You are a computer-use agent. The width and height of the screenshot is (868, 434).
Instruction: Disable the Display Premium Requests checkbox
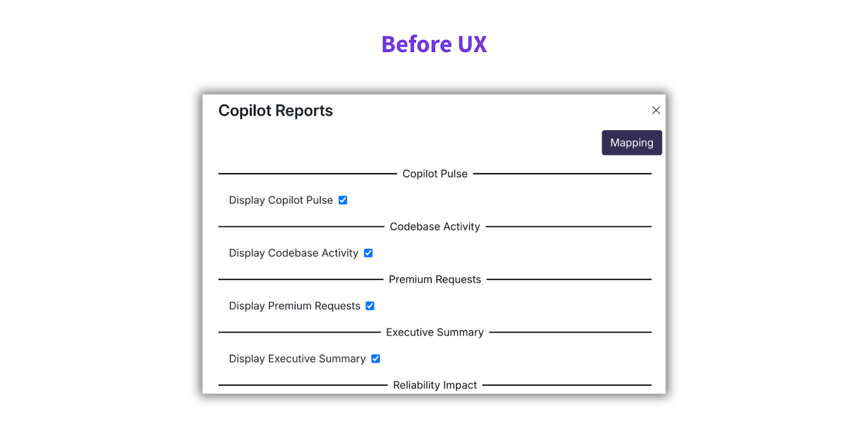pos(370,306)
